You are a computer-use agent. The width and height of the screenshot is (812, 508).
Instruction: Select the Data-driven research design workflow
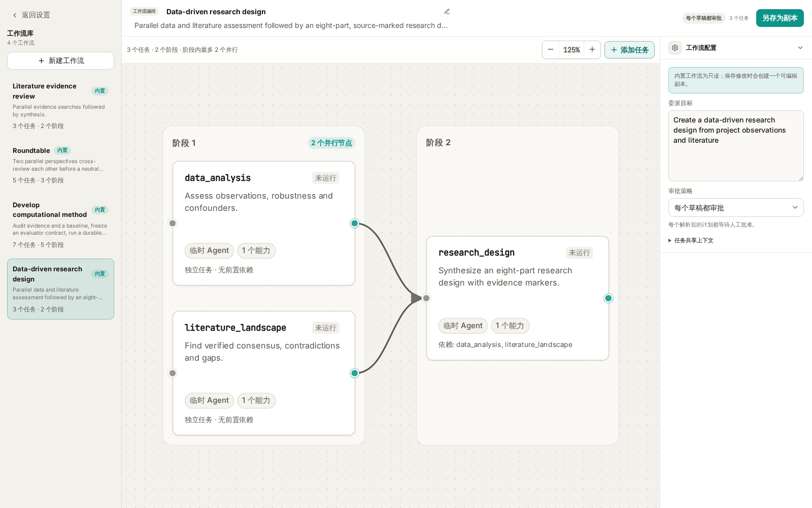(60, 289)
